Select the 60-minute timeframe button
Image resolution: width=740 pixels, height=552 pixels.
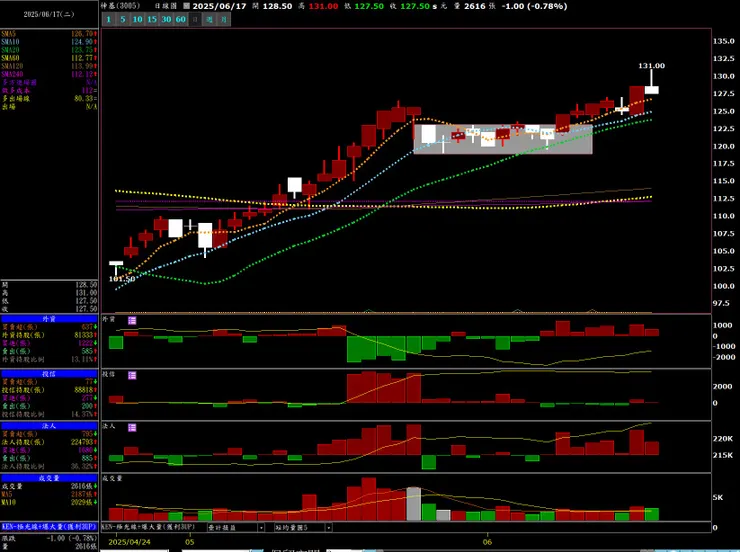tap(181, 19)
